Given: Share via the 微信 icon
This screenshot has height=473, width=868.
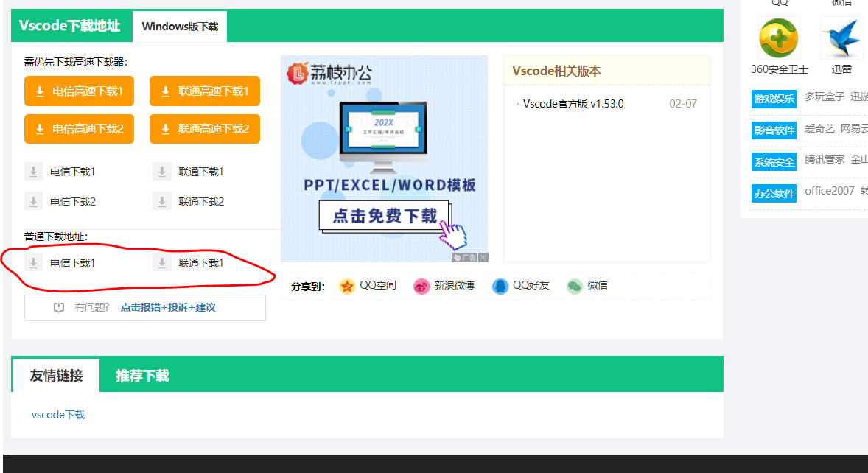Looking at the screenshot, I should coord(575,286).
